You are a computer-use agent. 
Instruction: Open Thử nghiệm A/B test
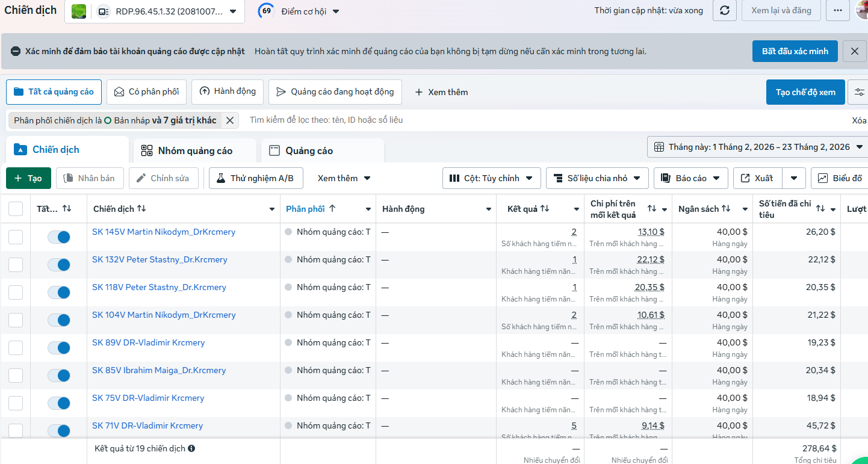click(x=256, y=178)
